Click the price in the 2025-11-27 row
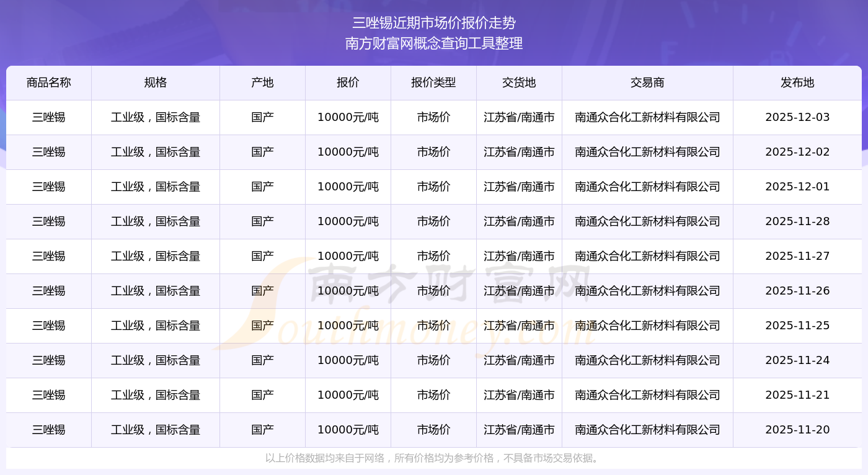The image size is (868, 475). [x=348, y=256]
